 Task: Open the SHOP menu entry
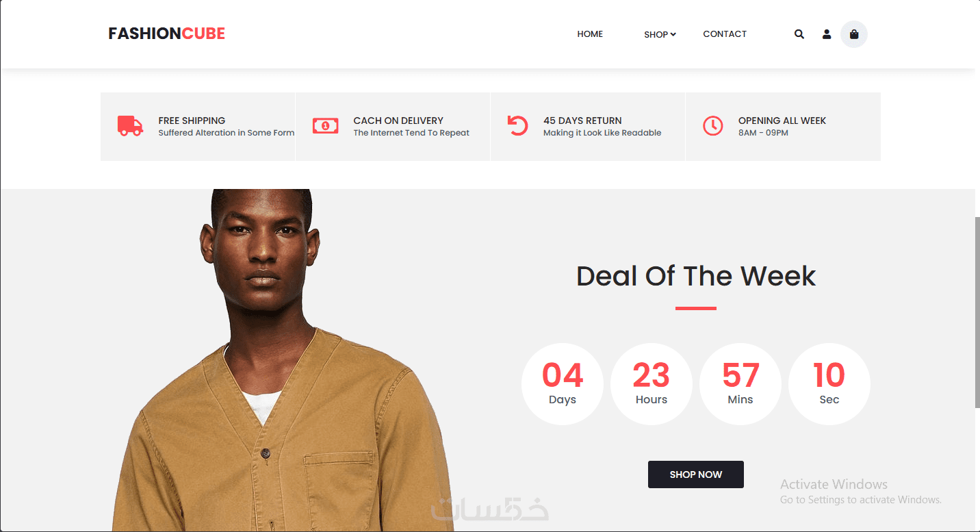(656, 34)
